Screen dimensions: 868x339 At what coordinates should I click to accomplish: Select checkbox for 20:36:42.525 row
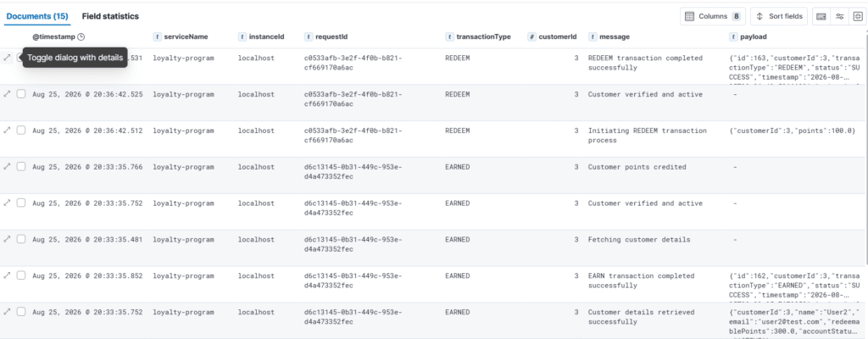[x=21, y=94]
